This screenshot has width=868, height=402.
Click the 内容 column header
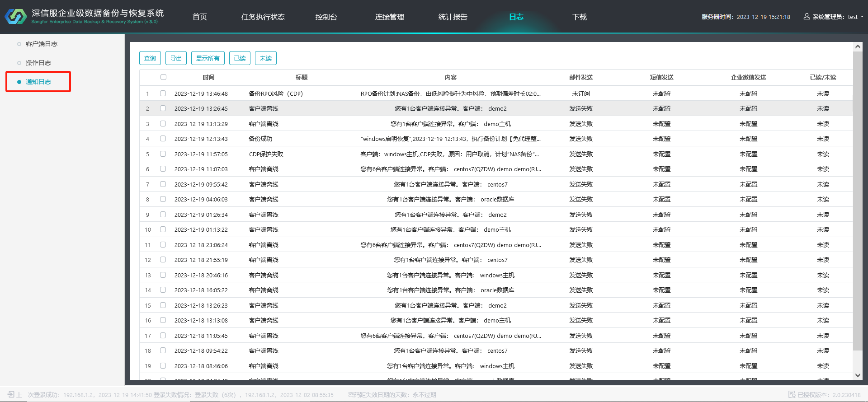451,77
